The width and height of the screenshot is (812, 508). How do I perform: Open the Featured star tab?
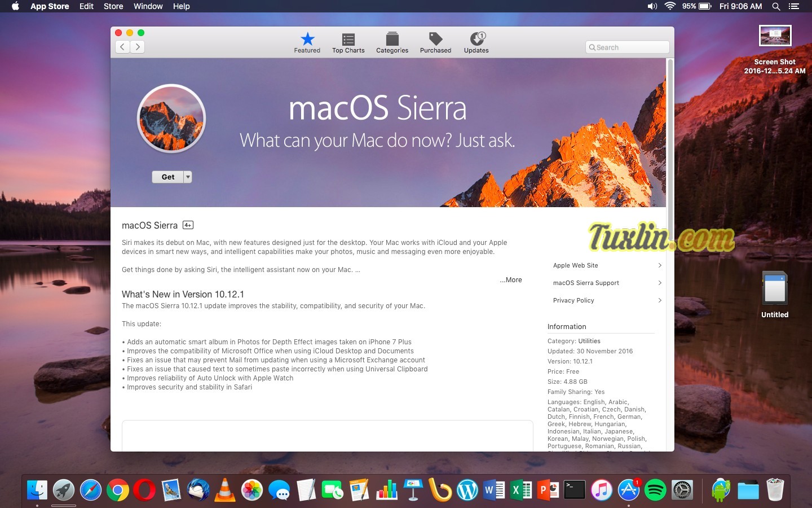(x=307, y=43)
